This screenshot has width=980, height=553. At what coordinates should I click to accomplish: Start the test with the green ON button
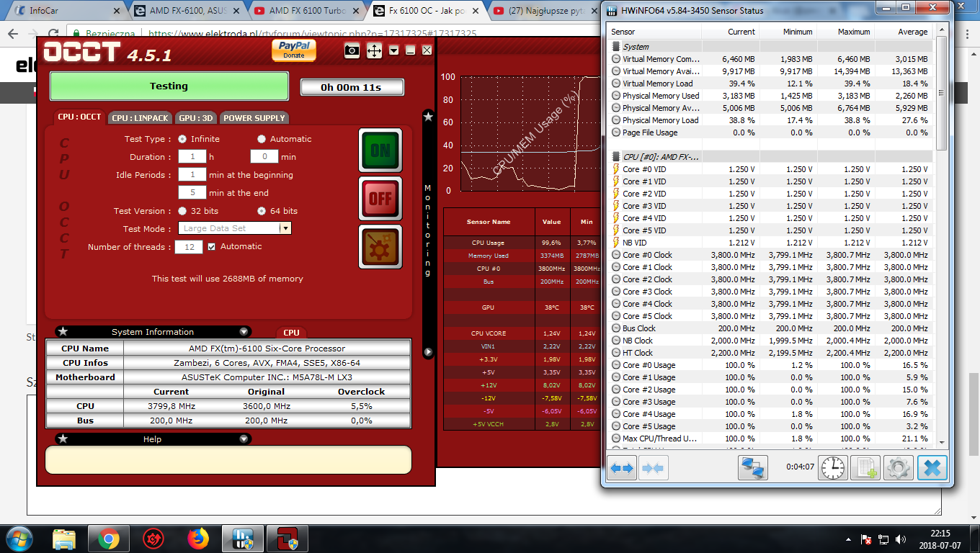pyautogui.click(x=380, y=150)
